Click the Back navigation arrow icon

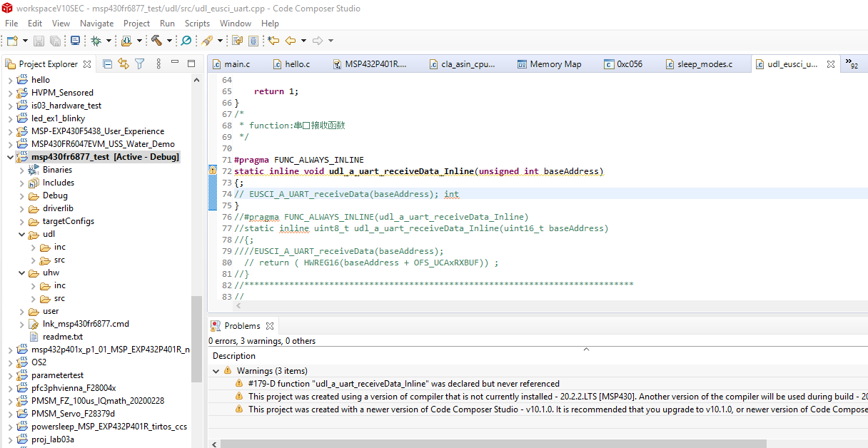click(x=291, y=41)
